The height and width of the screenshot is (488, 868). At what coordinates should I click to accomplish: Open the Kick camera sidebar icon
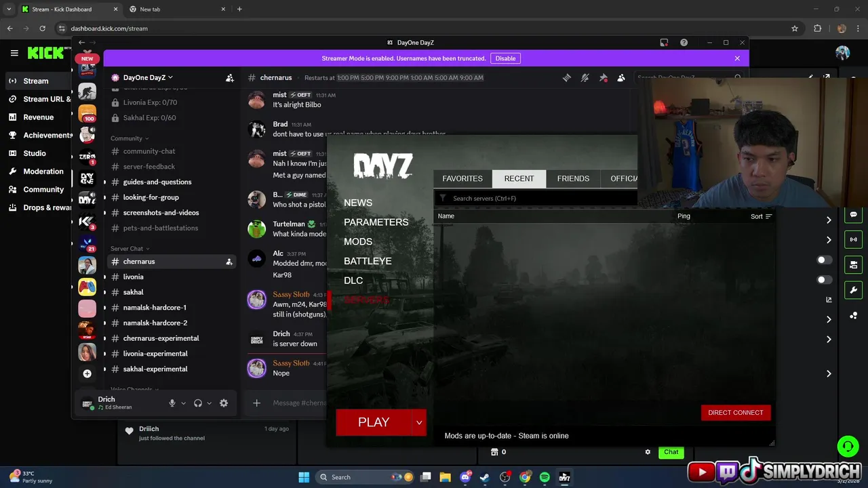click(x=853, y=264)
